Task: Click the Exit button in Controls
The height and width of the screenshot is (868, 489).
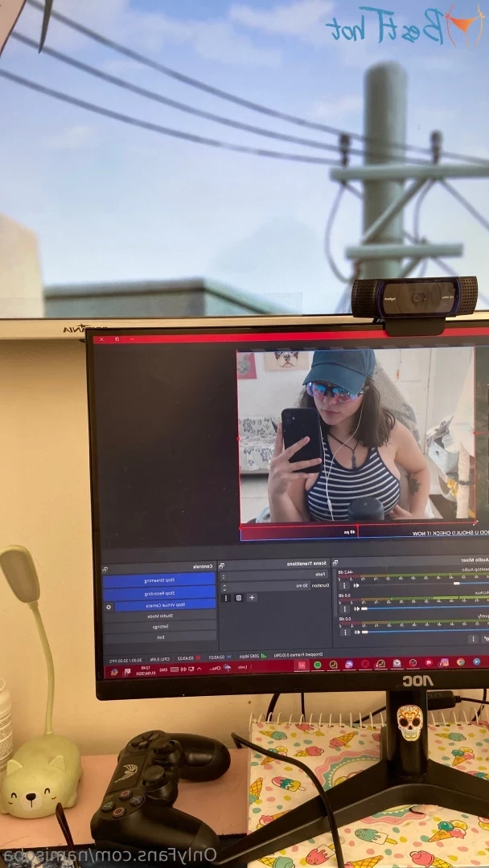Action: click(159, 637)
